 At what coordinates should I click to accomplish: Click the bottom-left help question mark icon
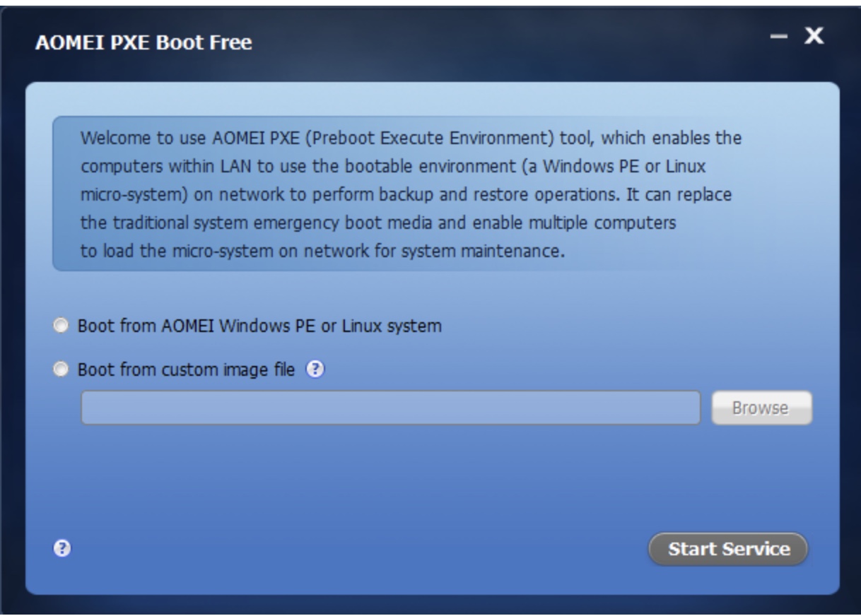[x=60, y=548]
